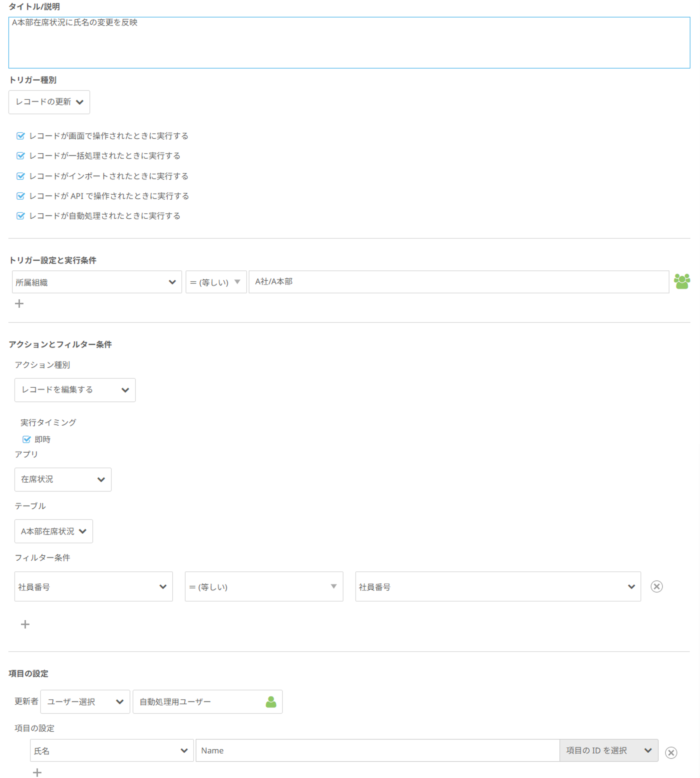
Task: Click the タイトル/説明 text area
Action: 349,43
